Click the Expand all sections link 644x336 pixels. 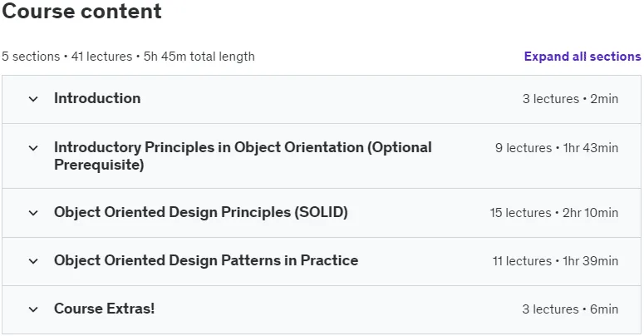tap(583, 57)
